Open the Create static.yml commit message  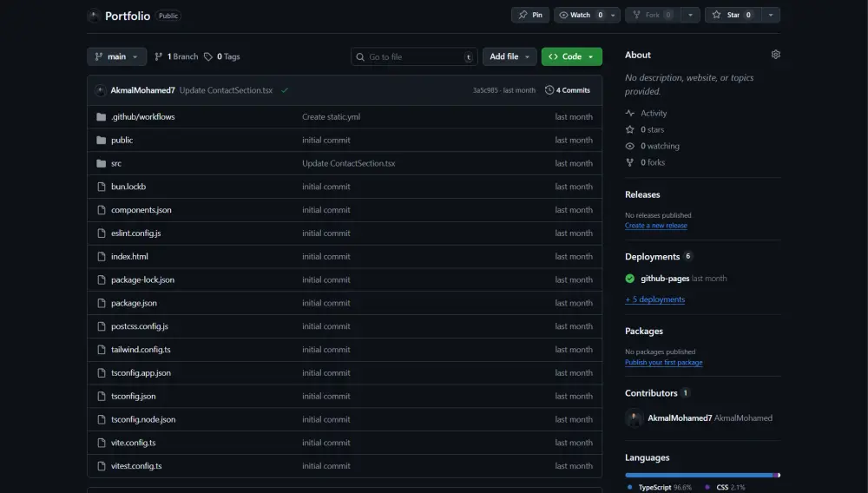(331, 117)
